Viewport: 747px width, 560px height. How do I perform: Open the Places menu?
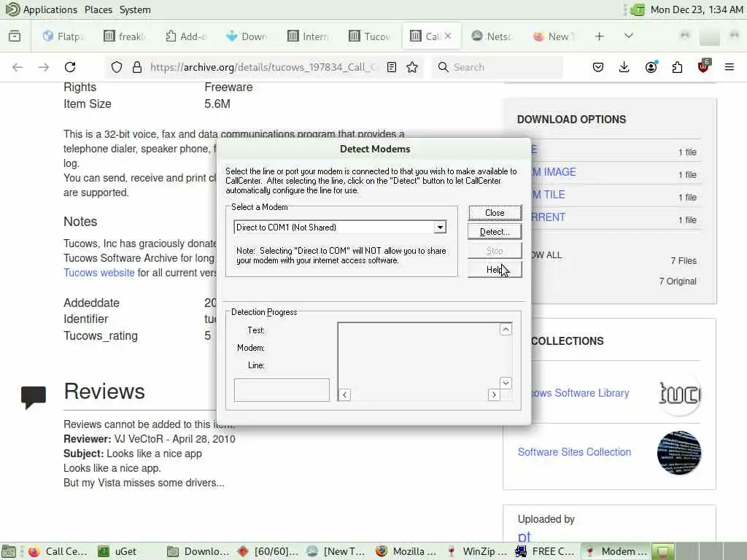click(x=98, y=9)
